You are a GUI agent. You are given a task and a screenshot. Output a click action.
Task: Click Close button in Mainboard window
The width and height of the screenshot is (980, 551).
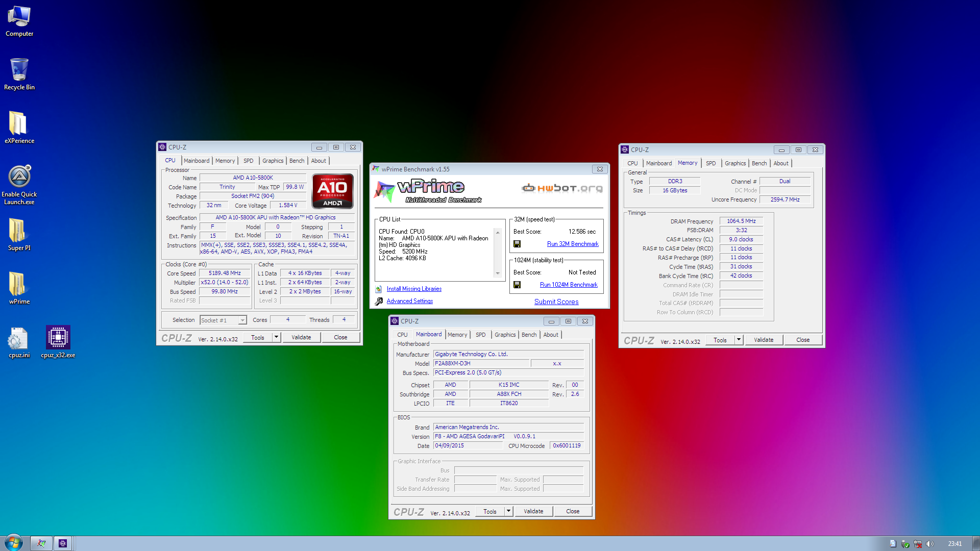[573, 511]
